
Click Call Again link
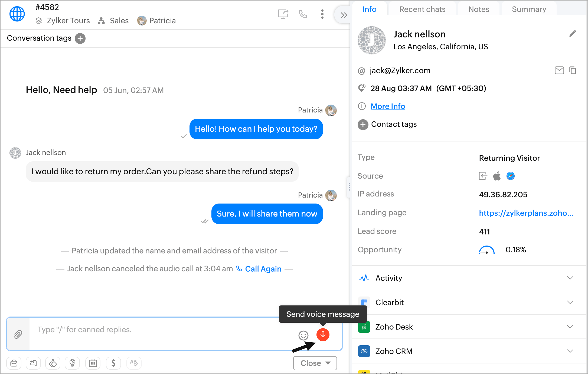pos(263,269)
